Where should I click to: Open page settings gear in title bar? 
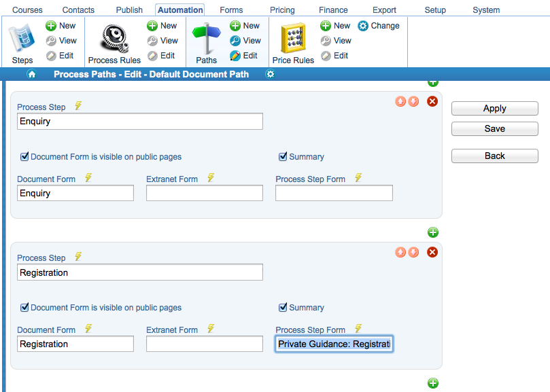click(270, 74)
